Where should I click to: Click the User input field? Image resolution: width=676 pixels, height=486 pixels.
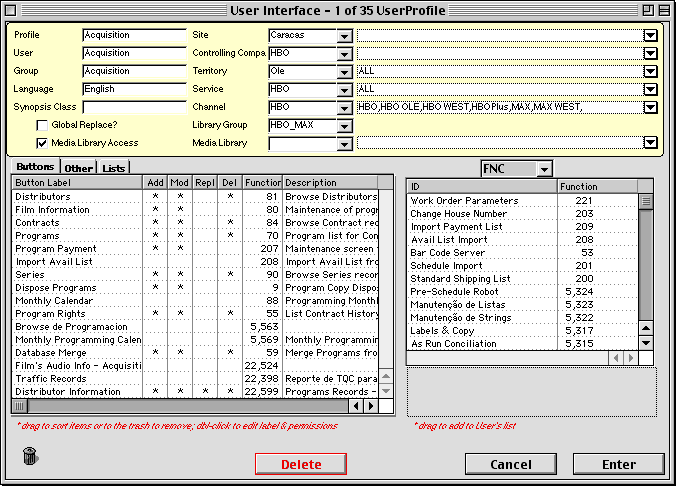point(135,53)
